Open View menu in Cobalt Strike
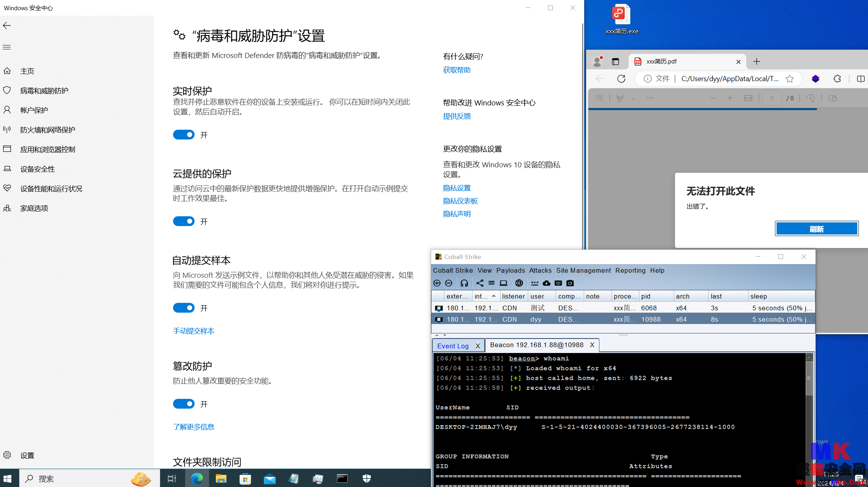 (x=484, y=270)
